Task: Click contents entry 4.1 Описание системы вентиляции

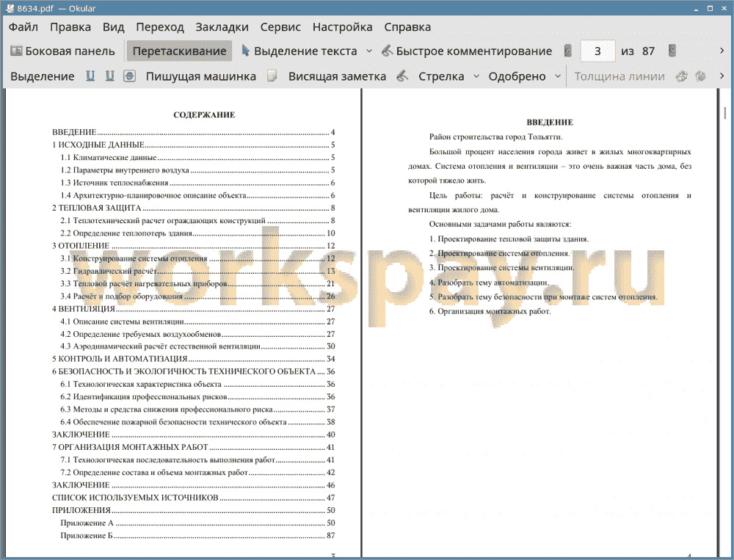Action: pos(197,321)
